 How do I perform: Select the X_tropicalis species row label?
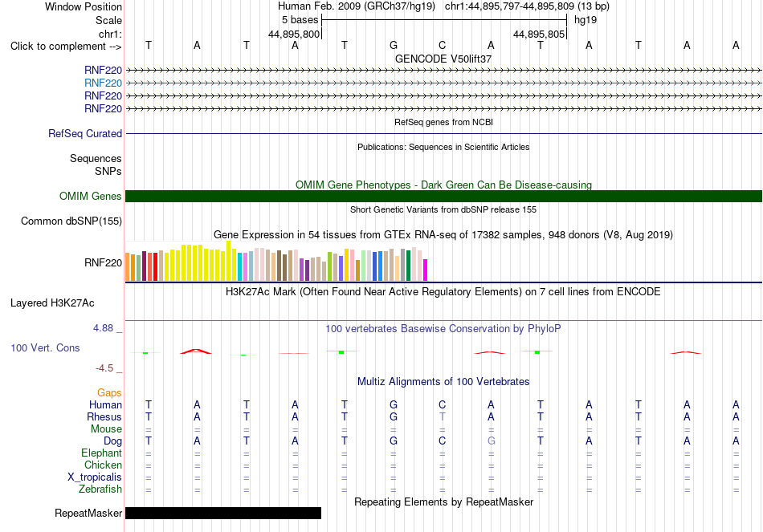[x=95, y=477]
